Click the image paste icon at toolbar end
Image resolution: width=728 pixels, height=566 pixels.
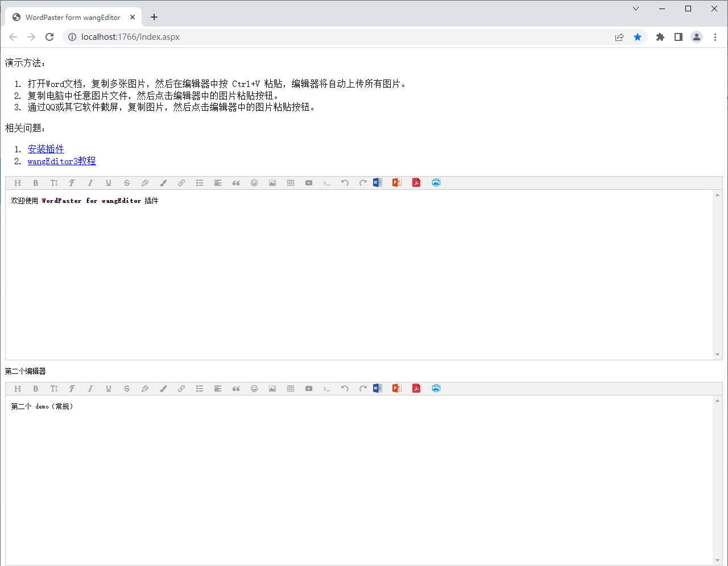(436, 182)
